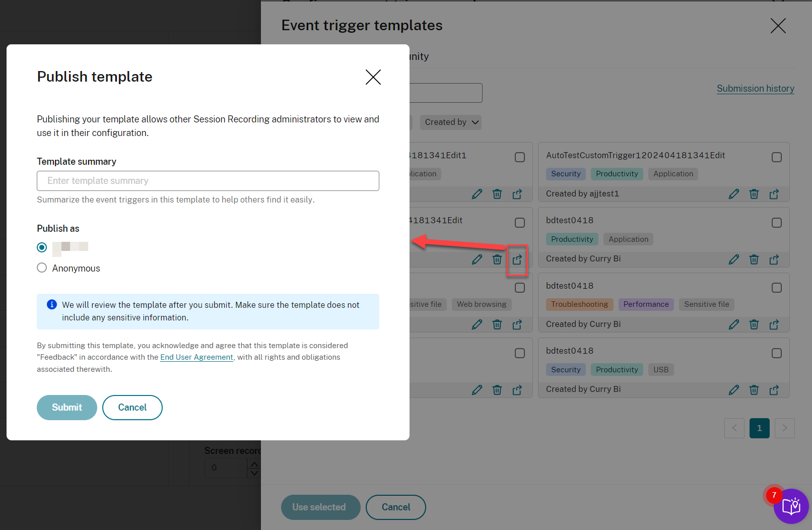Image resolution: width=812 pixels, height=530 pixels.
Task: Click Security tag on AutoTestCustomTrigger1202404181341Edit card
Action: pos(566,174)
